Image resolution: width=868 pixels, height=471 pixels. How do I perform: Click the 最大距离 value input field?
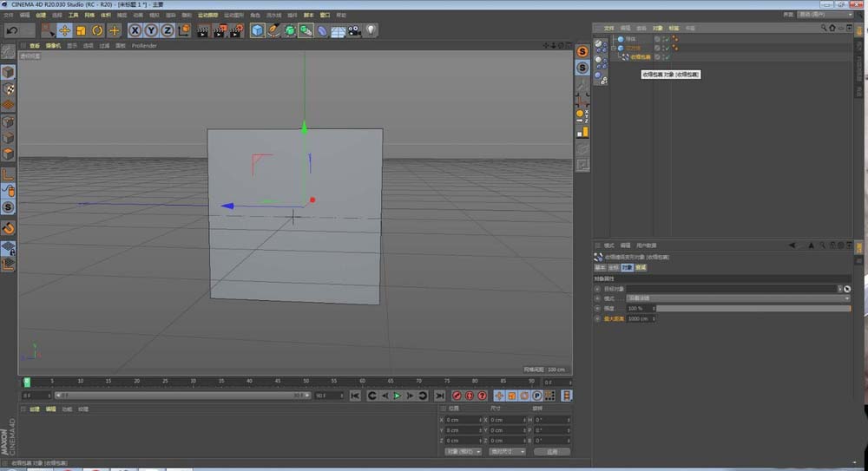click(x=639, y=318)
